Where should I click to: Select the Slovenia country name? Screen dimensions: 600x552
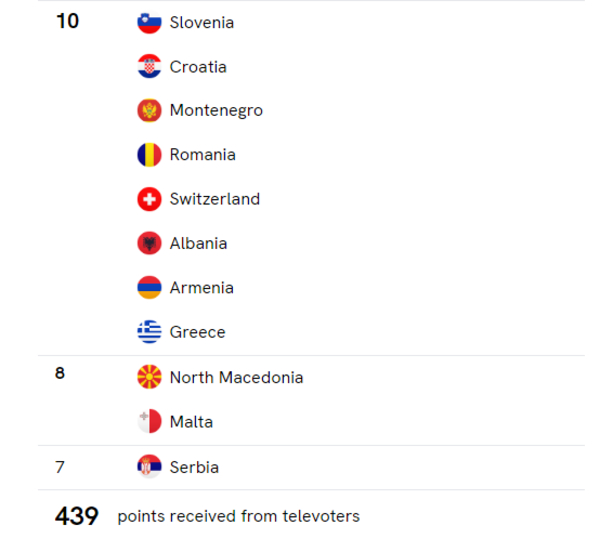click(x=201, y=22)
